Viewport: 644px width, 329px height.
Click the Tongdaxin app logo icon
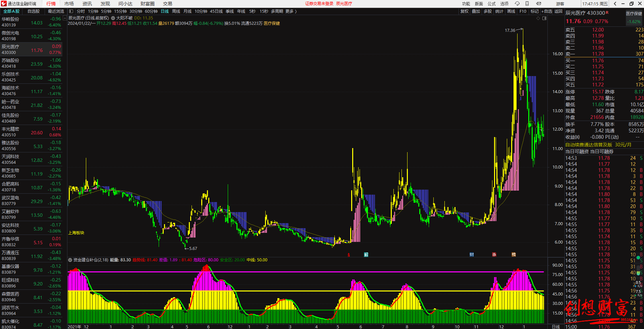point(4,4)
